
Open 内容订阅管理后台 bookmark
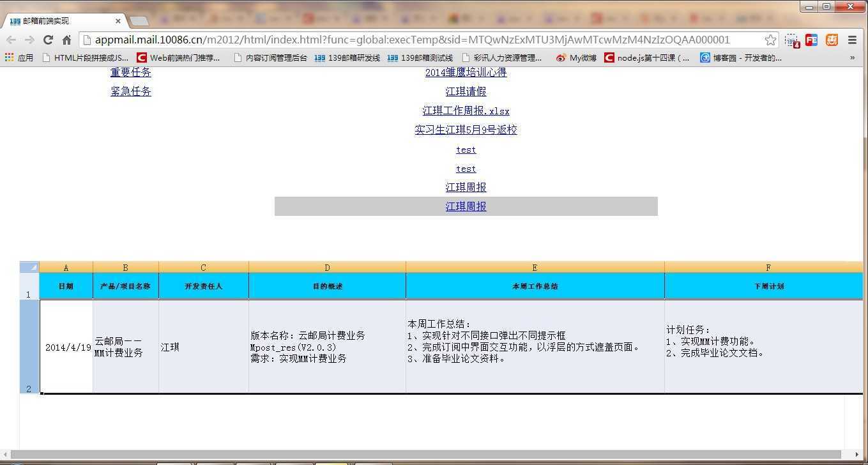[270, 57]
